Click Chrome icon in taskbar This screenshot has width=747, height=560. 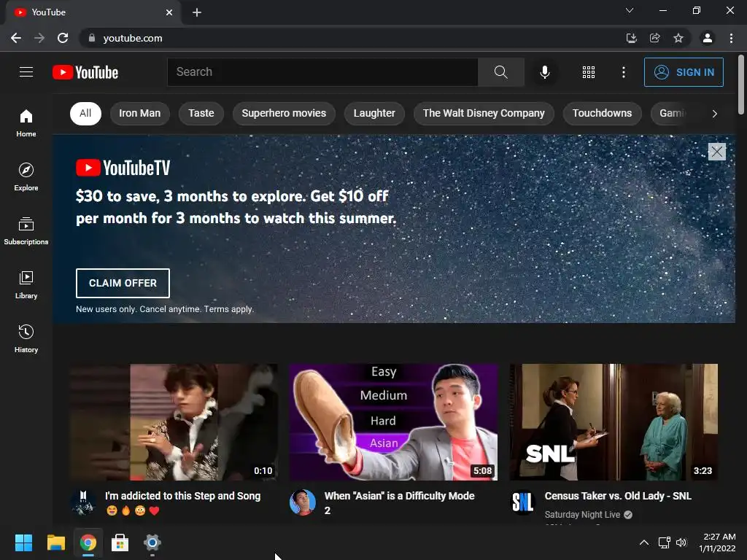point(88,542)
